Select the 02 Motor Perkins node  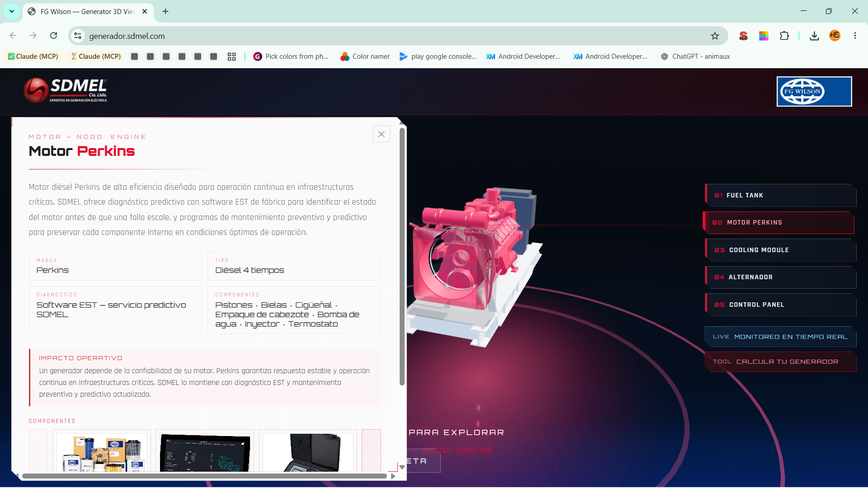(x=778, y=222)
